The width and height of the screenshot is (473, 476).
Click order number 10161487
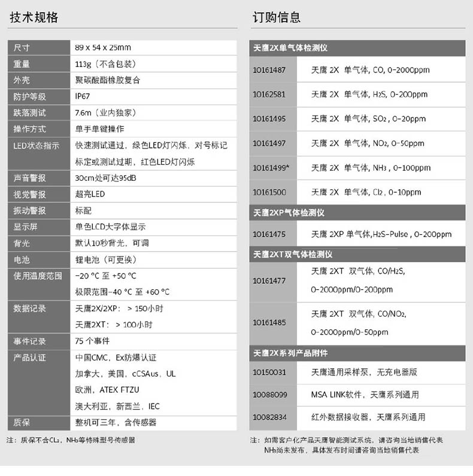click(269, 70)
